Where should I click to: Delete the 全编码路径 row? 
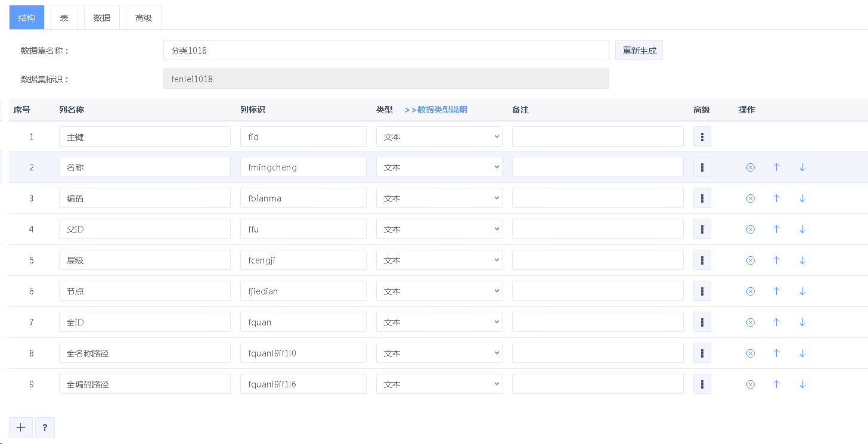point(750,384)
